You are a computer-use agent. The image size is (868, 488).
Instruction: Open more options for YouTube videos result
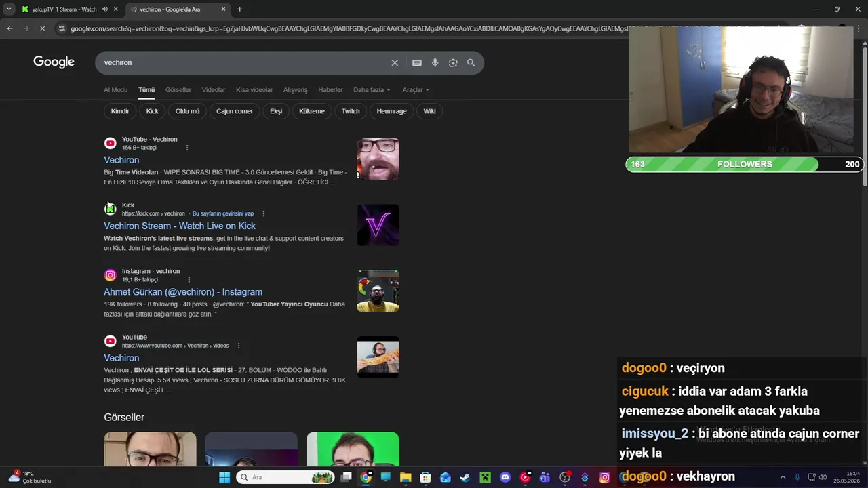(238, 346)
